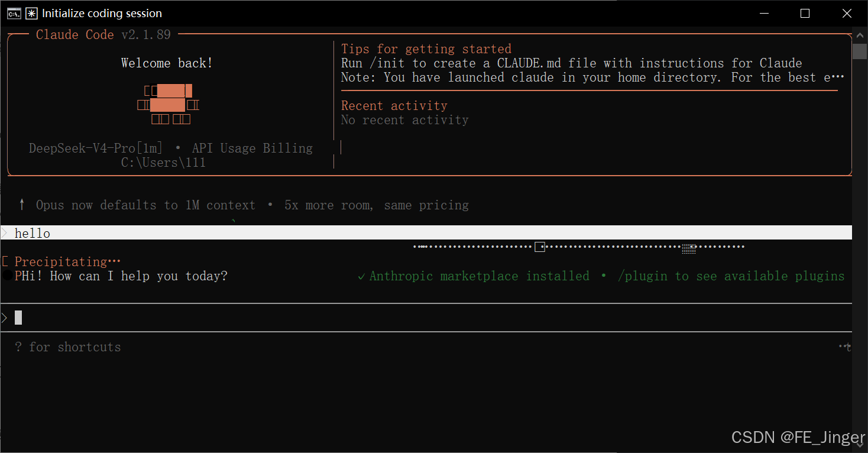Screen dimensions: 868x453
Task: Click the 'Run /init to create a CLAUDE.md' tip
Action: click(x=572, y=63)
